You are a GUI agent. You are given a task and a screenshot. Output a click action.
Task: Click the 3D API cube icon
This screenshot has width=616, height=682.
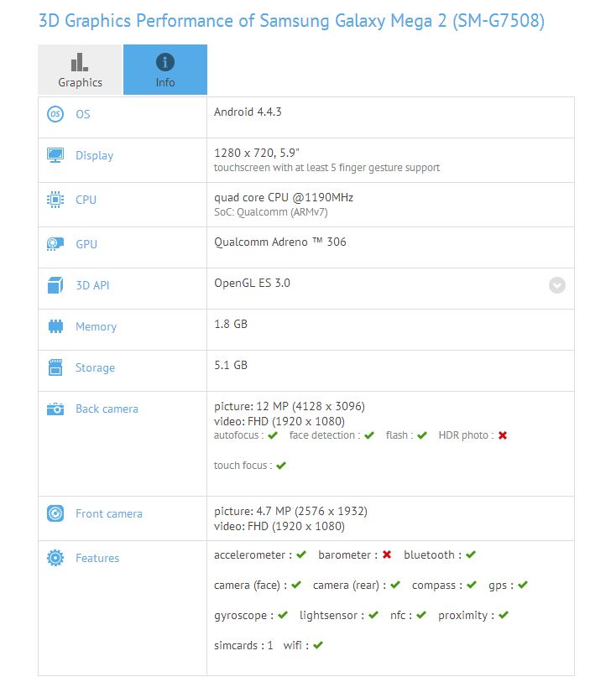pos(55,285)
